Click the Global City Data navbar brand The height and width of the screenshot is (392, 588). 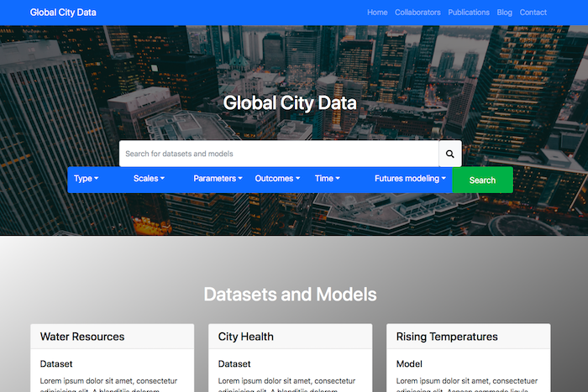pyautogui.click(x=63, y=13)
